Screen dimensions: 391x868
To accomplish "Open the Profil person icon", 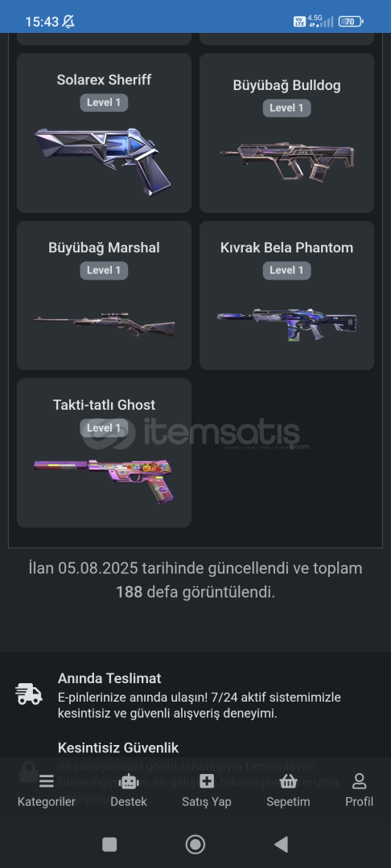I will [x=360, y=781].
